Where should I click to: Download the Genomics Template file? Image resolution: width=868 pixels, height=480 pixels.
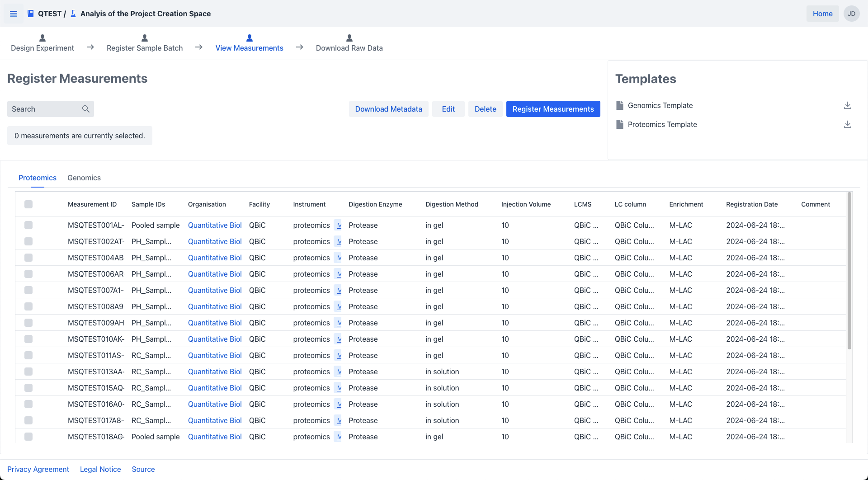847,105
